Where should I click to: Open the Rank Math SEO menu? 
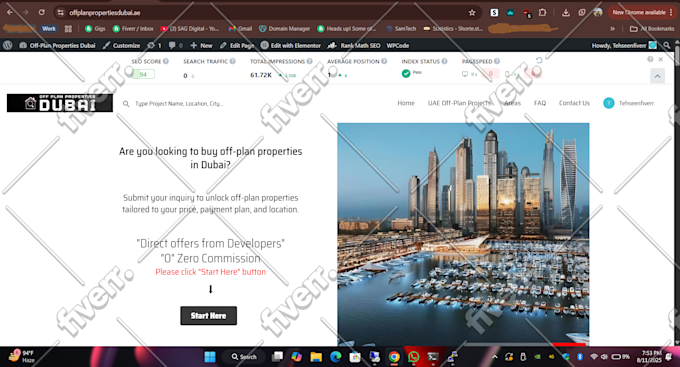(354, 45)
